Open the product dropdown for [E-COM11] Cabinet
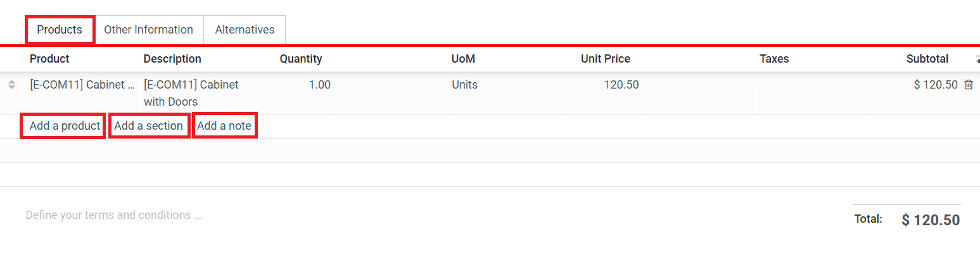 click(x=82, y=85)
